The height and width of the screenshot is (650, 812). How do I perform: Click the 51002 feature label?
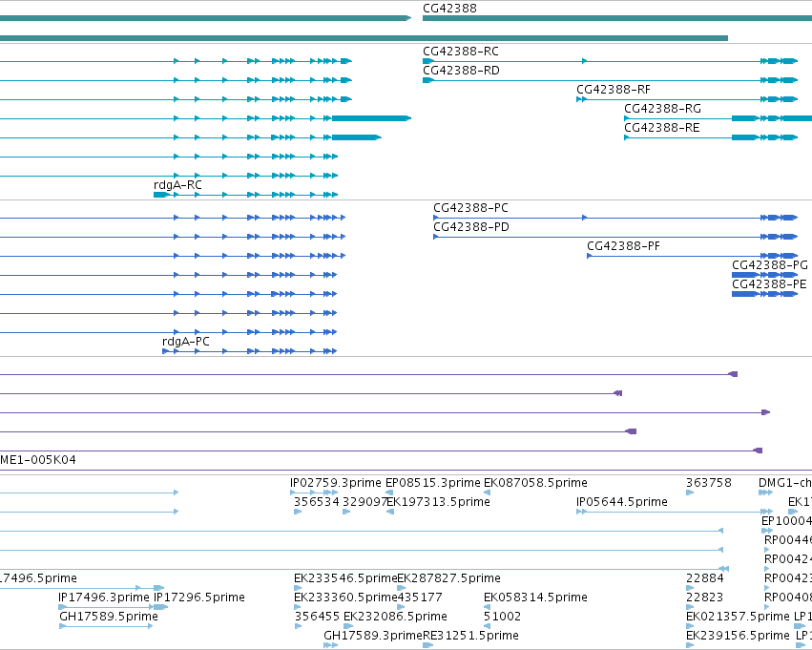pos(502,617)
